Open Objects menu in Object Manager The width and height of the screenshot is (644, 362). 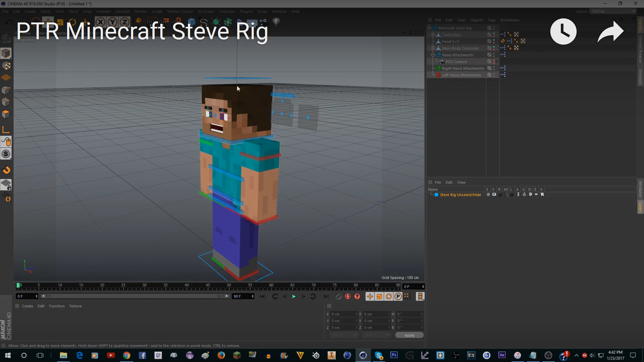(x=476, y=20)
